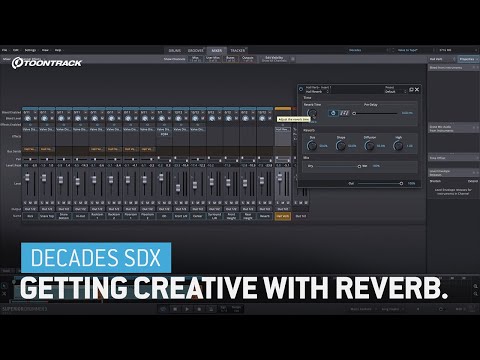
Task: Click the Kick channel pan control
Action: (x=30, y=159)
